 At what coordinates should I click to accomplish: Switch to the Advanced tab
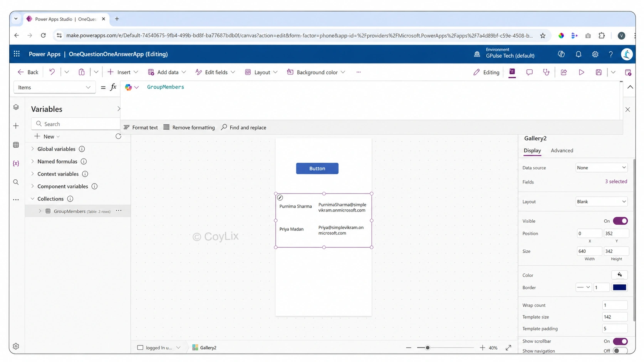pyautogui.click(x=562, y=150)
